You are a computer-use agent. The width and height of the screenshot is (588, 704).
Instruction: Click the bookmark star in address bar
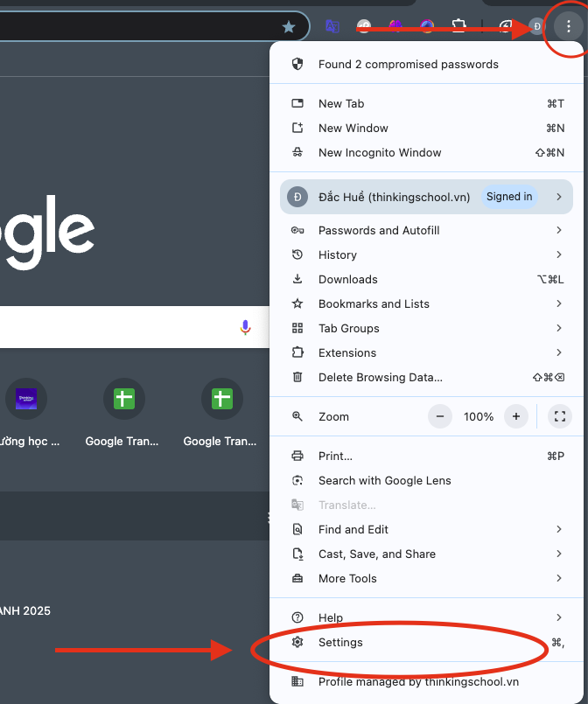(x=289, y=27)
